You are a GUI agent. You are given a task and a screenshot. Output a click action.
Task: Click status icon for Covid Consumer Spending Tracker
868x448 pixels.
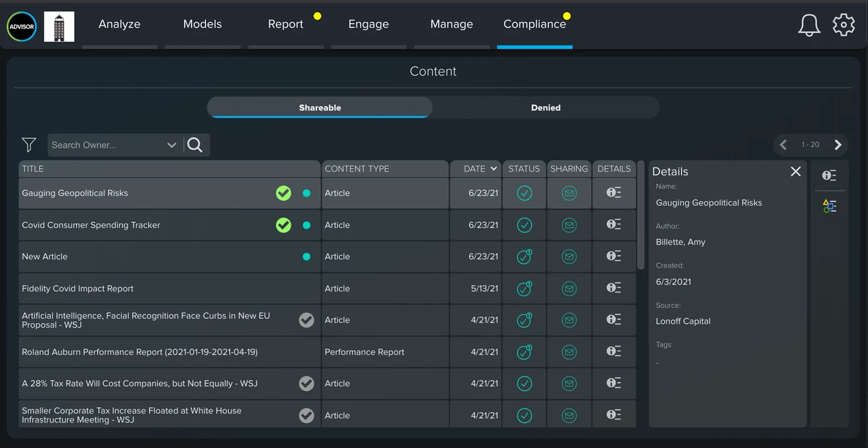point(524,225)
